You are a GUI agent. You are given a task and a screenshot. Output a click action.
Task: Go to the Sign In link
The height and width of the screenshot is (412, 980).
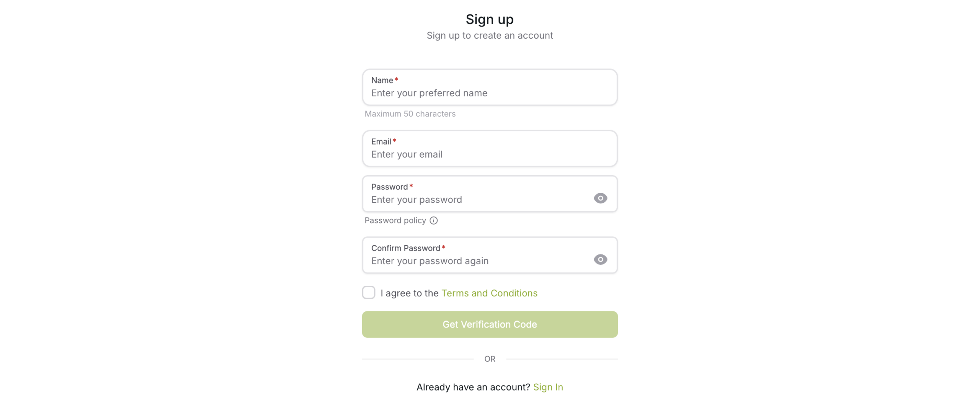(547, 387)
